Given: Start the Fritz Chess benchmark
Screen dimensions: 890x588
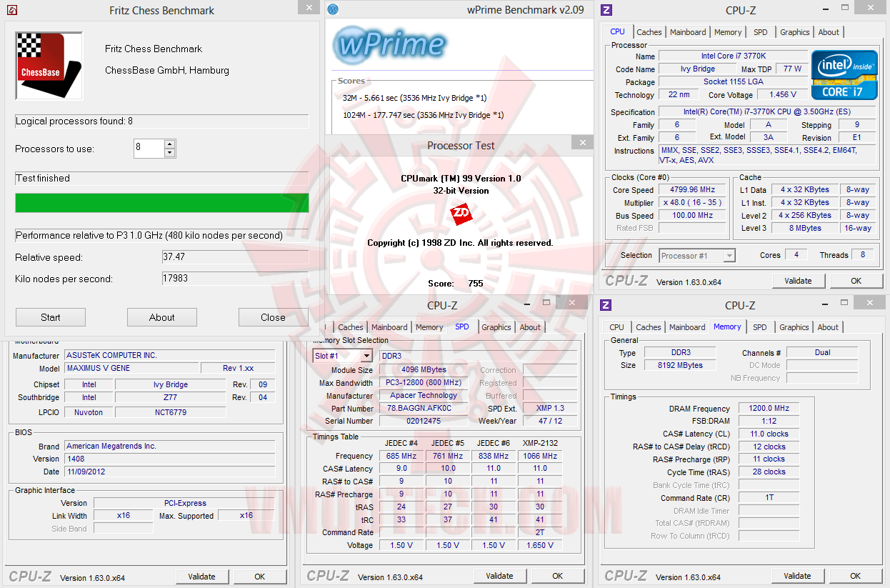Looking at the screenshot, I should click(x=51, y=317).
